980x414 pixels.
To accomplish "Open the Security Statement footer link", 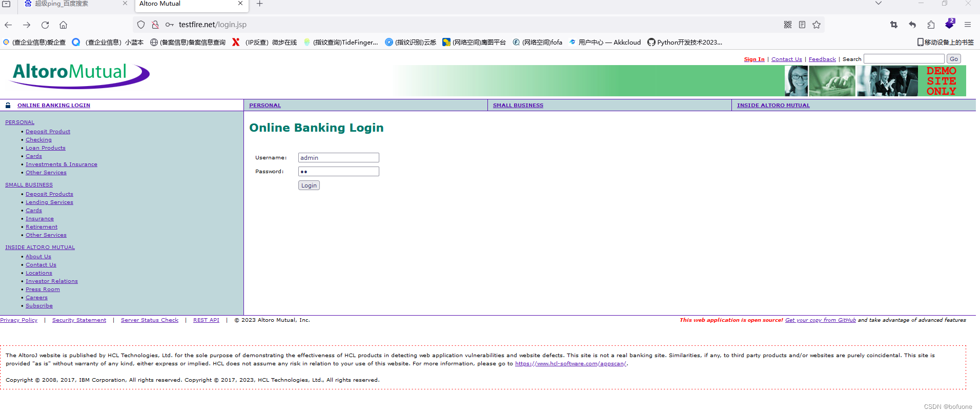I will tap(79, 320).
